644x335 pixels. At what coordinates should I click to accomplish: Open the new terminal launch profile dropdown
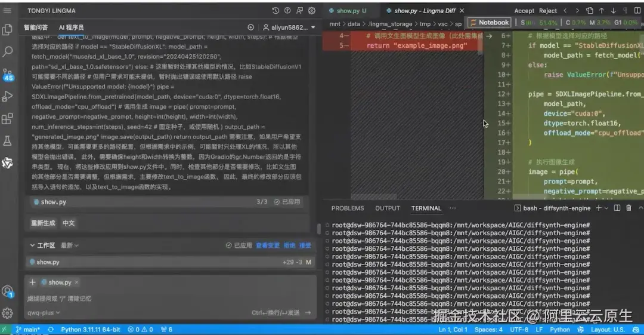point(606,208)
